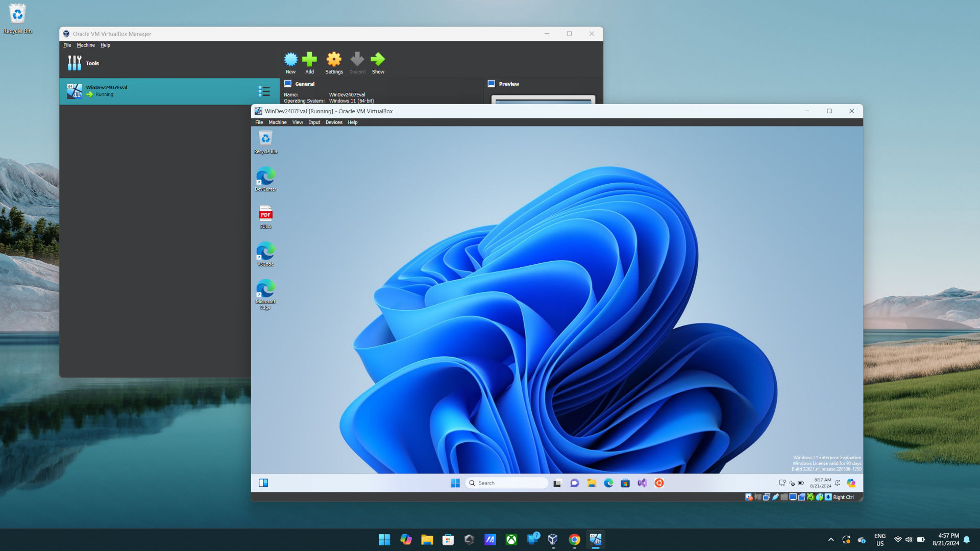Click the Add VM button in VirtualBox
Screen dimensions: 980x551
point(309,62)
